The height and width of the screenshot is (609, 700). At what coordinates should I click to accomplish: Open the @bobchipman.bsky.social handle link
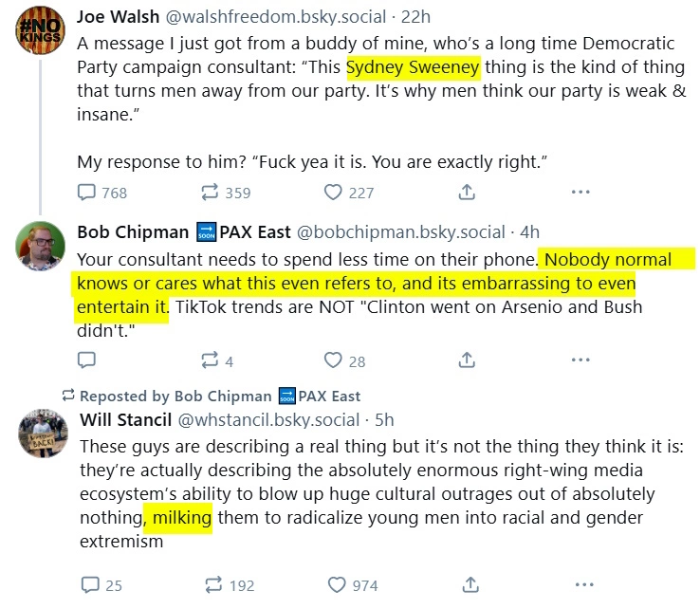(401, 232)
